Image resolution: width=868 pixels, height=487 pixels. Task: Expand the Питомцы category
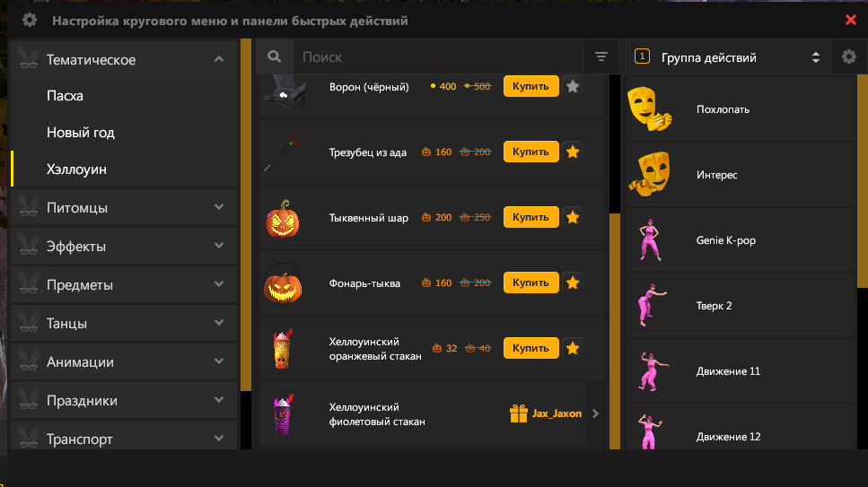pyautogui.click(x=219, y=207)
